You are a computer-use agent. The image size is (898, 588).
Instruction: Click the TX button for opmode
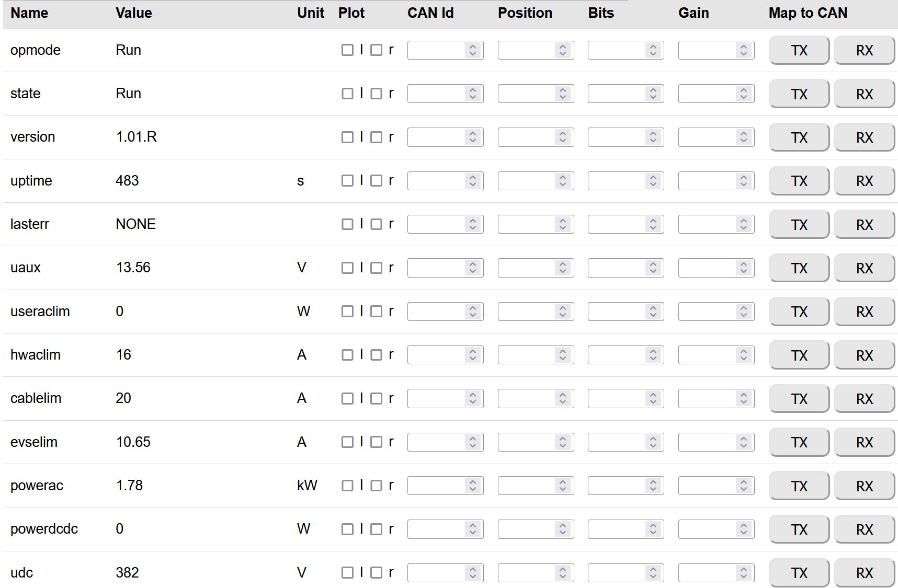pyautogui.click(x=799, y=50)
